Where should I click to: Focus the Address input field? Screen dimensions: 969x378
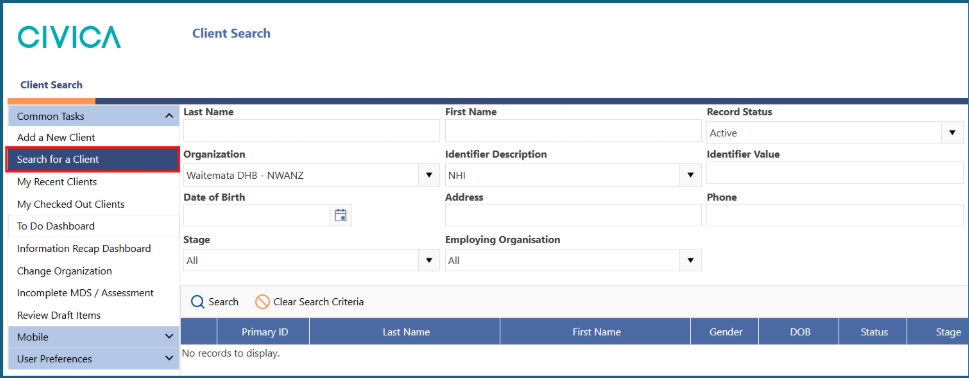(573, 215)
